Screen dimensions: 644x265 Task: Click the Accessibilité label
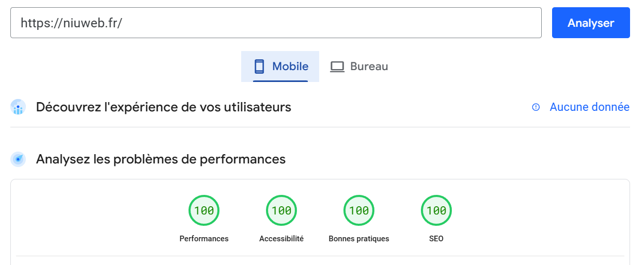tap(281, 239)
